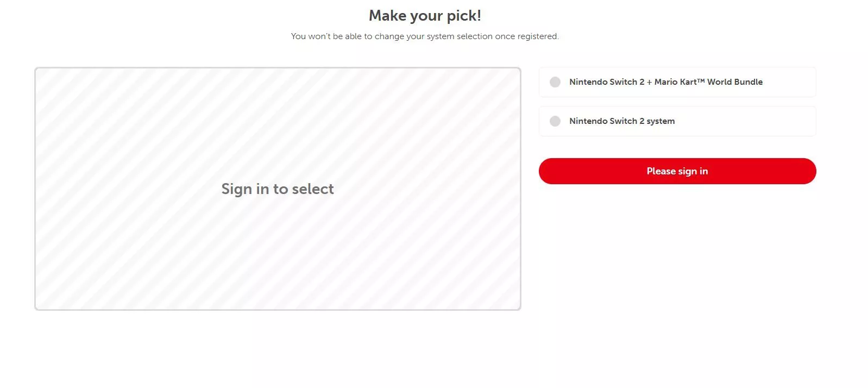Screen dimensions: 868x388
Task: Click the "Make your pick!" heading
Action: 425,16
